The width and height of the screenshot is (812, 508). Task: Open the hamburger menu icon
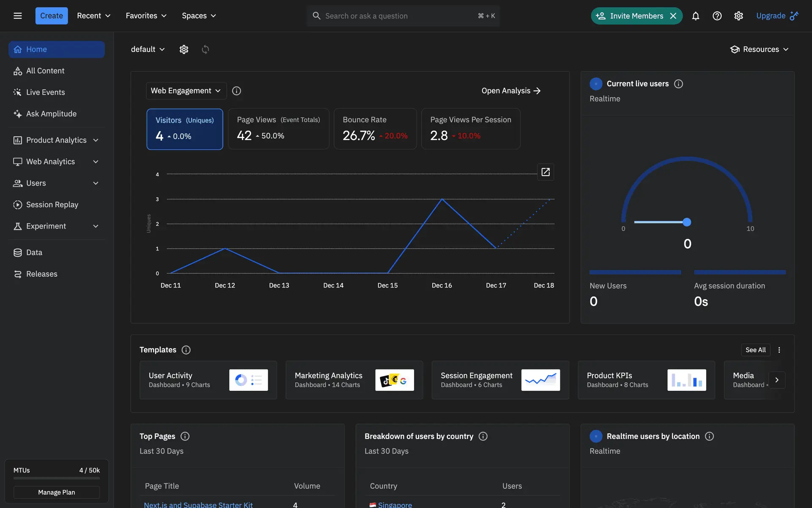pos(17,16)
